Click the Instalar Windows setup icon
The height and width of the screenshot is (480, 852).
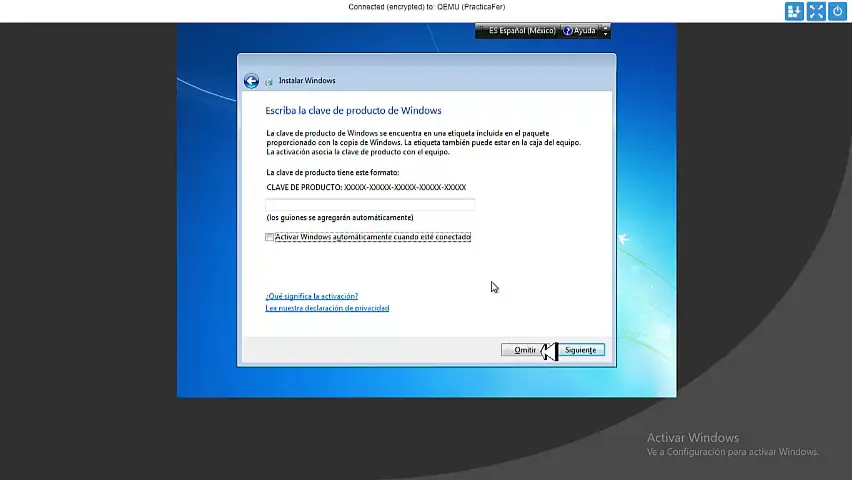[x=269, y=81]
